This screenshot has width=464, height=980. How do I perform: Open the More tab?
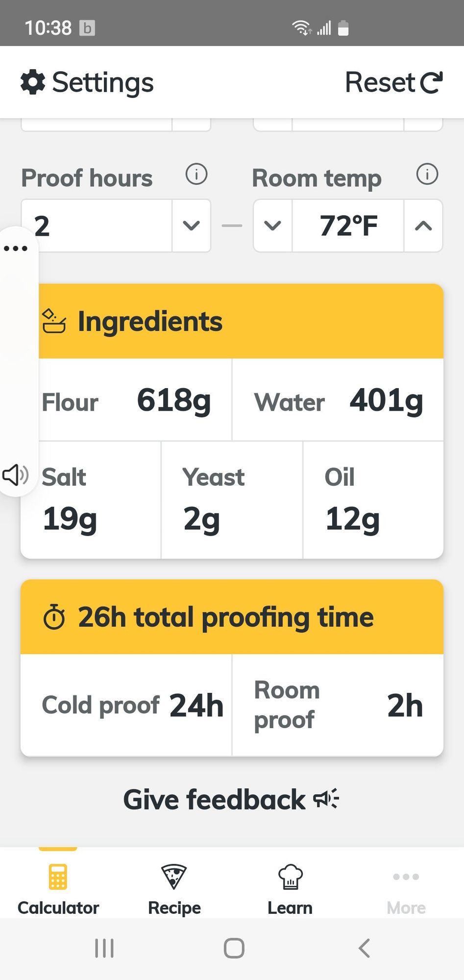point(406,889)
